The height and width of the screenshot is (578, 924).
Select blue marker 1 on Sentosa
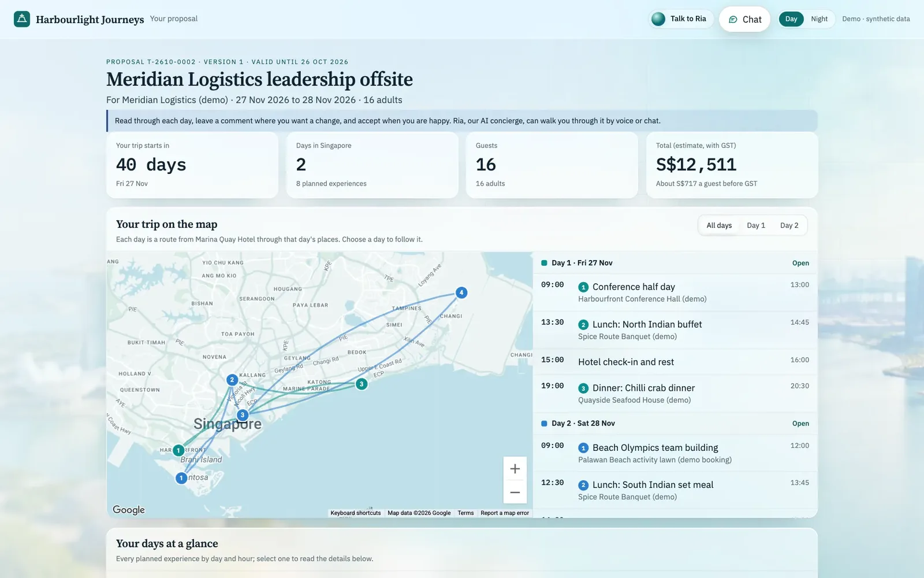pyautogui.click(x=181, y=478)
